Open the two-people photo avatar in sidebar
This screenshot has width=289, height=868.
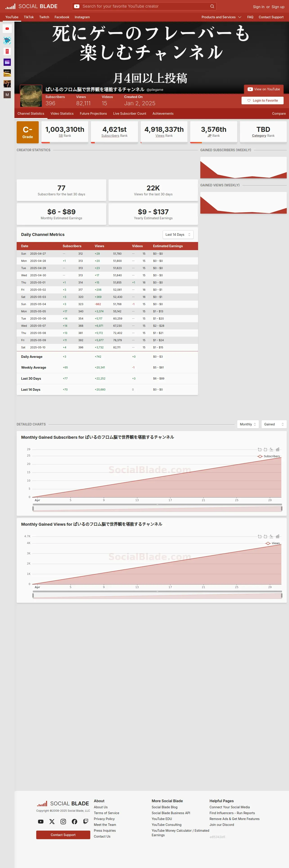point(7,84)
